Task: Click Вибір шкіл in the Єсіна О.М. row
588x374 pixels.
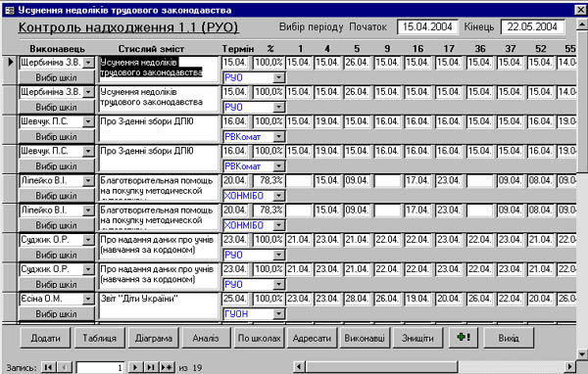Action: point(56,313)
